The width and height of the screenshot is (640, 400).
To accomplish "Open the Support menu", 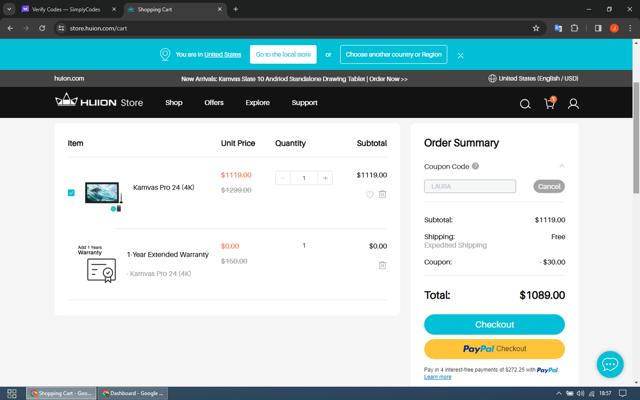I will pyautogui.click(x=304, y=102).
